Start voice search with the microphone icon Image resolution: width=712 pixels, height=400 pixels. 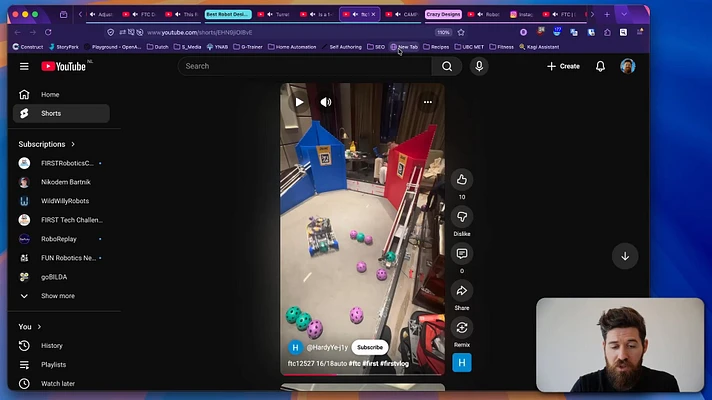click(479, 66)
